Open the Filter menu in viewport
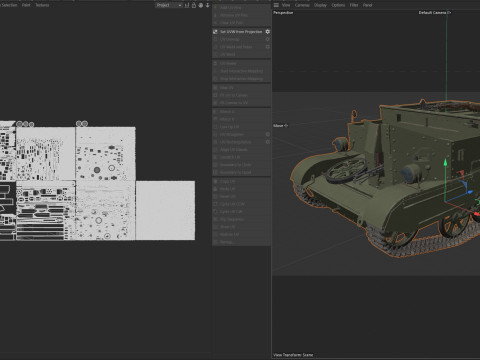 354,5
